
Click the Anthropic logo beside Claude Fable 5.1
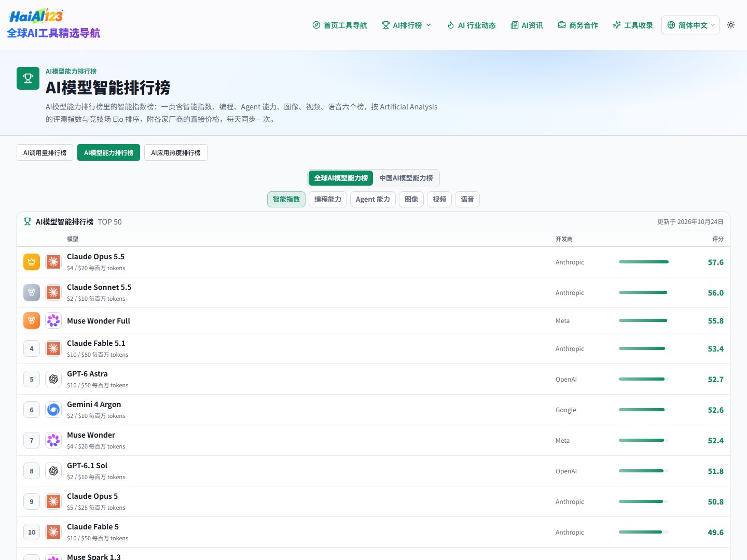pyautogui.click(x=53, y=348)
